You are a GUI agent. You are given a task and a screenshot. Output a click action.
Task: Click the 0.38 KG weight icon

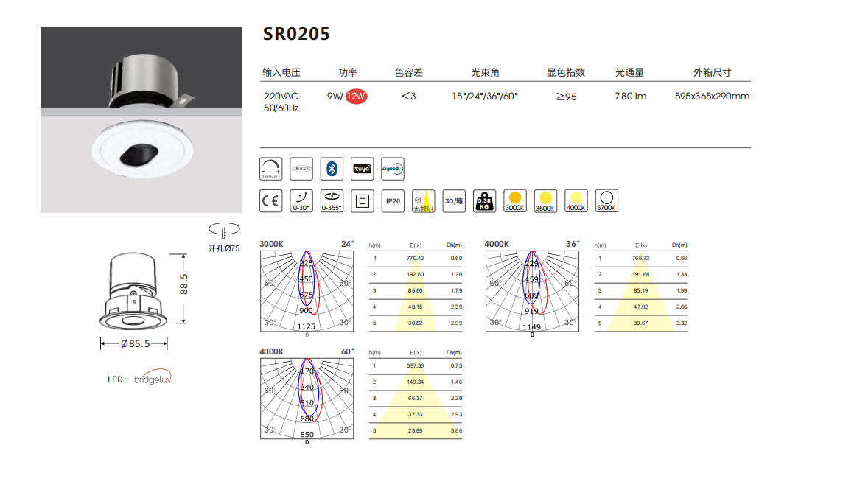484,201
